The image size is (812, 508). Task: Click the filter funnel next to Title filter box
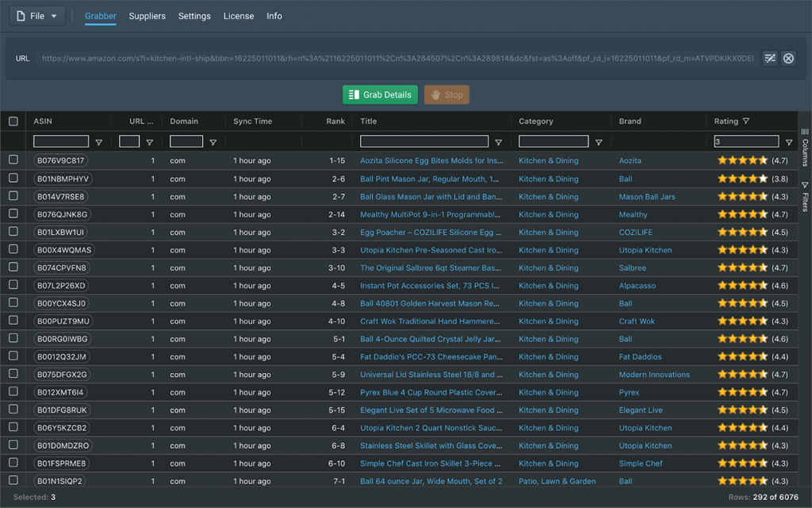click(498, 143)
